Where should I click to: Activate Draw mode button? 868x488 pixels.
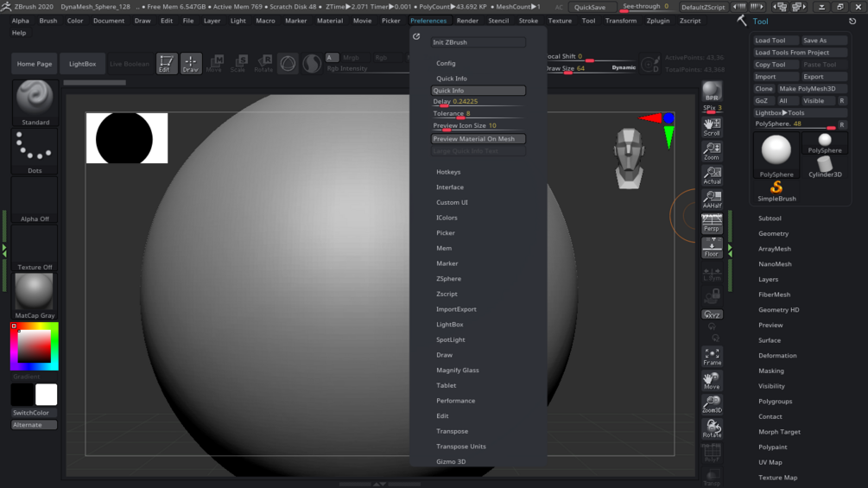point(190,64)
